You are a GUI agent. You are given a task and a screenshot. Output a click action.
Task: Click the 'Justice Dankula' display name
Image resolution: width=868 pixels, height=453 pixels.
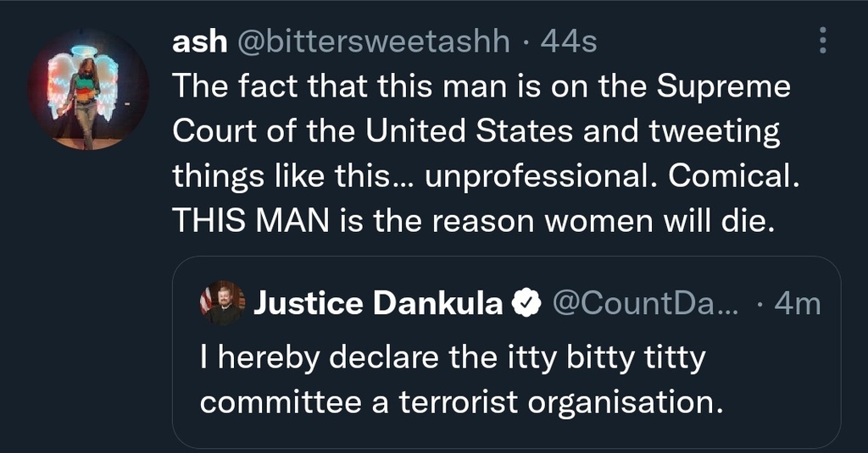[377, 303]
